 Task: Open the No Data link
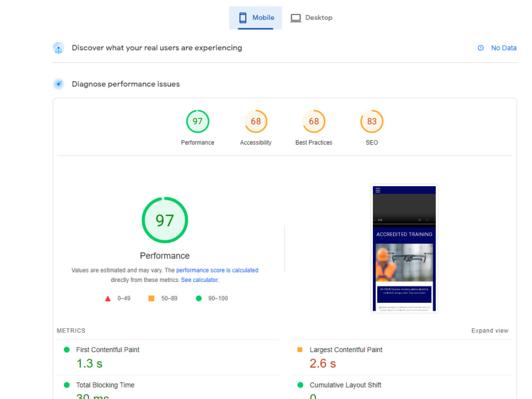point(503,48)
